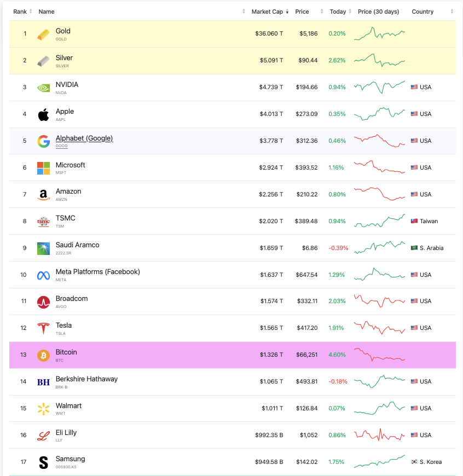Open the Berkshire Hathaway page
The height and width of the screenshot is (476, 463).
[86, 379]
